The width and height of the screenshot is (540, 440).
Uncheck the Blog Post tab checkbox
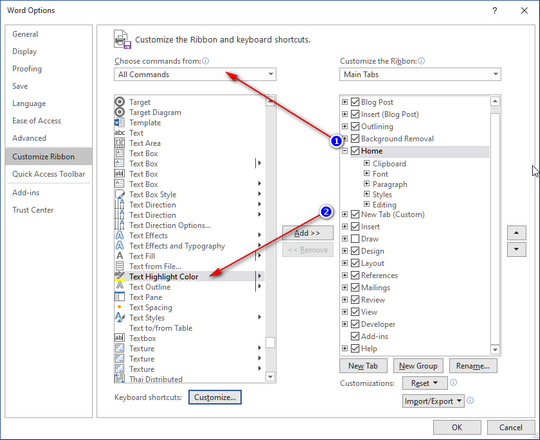click(355, 102)
